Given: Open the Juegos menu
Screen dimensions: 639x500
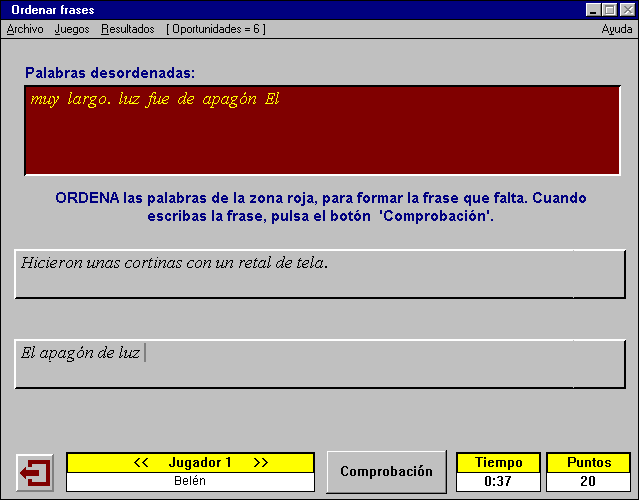Looking at the screenshot, I should [72, 29].
